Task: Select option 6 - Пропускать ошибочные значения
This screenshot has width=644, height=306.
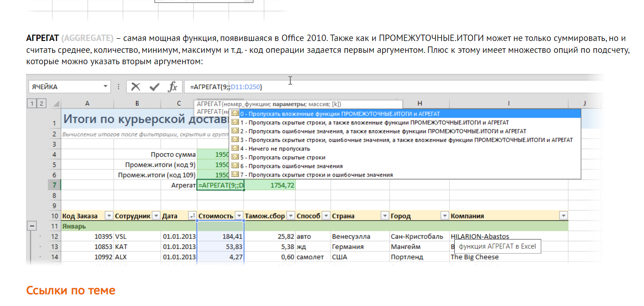Action: pyautogui.click(x=405, y=166)
